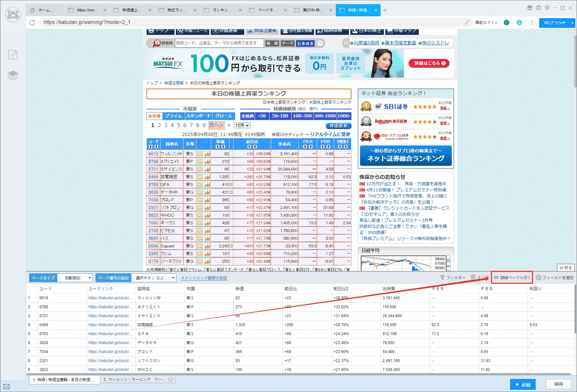The image size is (577, 392).
Task: Expand the PCブラウザ dropdown arrow
Action: [x=572, y=22]
